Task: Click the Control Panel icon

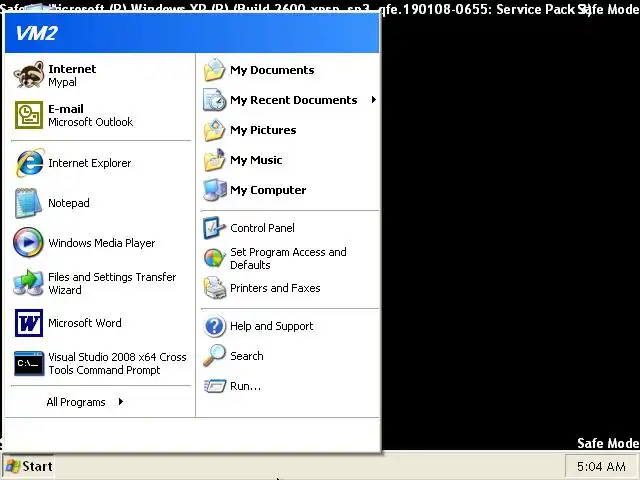Action: coord(215,228)
